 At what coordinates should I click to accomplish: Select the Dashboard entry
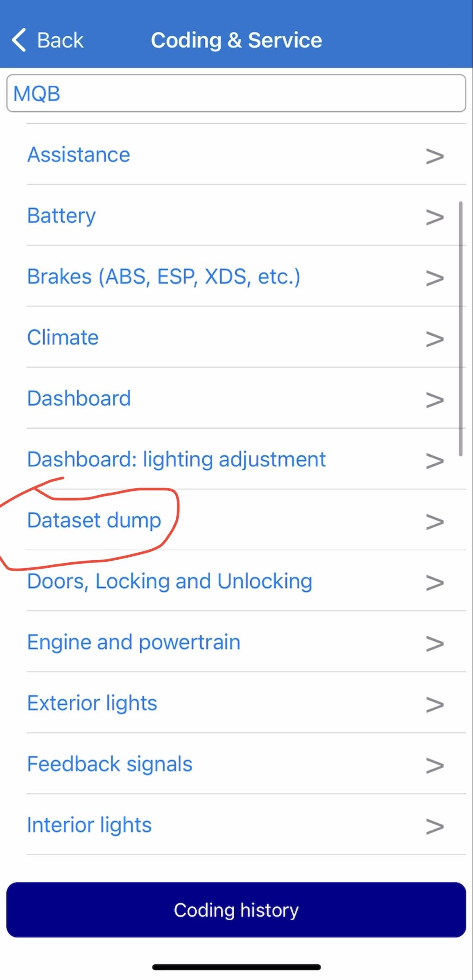tap(79, 398)
